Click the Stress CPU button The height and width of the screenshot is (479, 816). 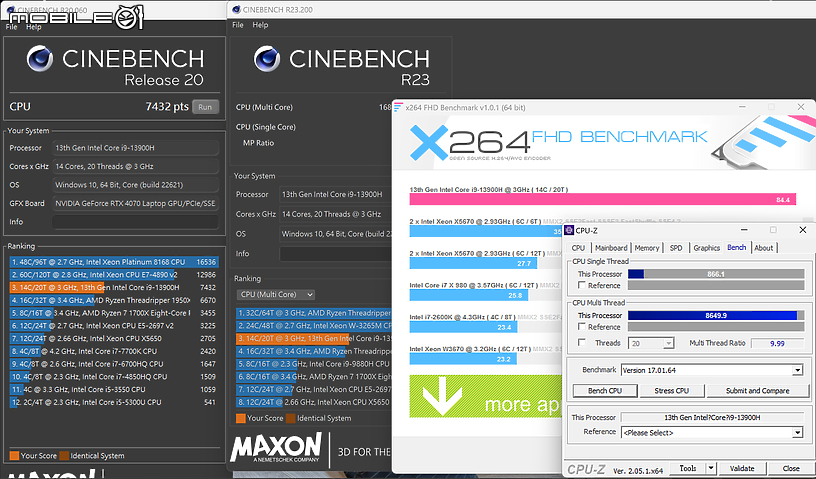[x=671, y=390]
